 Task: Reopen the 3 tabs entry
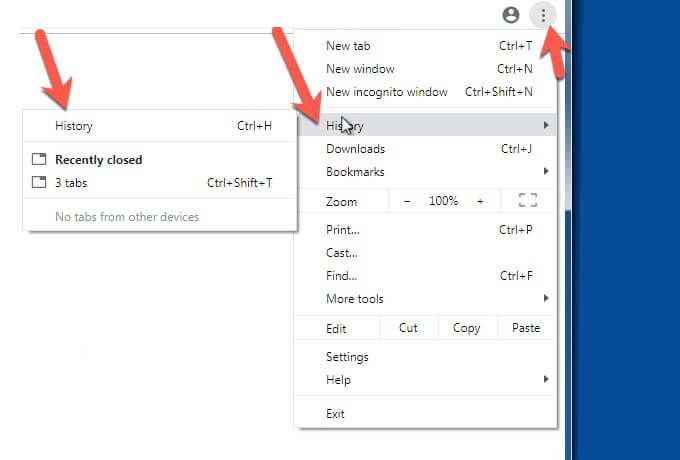point(71,183)
